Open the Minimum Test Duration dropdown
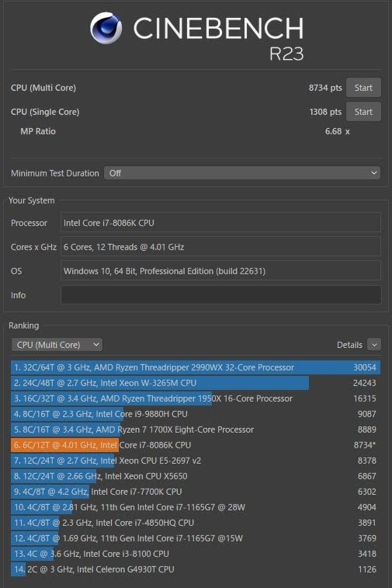 pyautogui.click(x=242, y=173)
